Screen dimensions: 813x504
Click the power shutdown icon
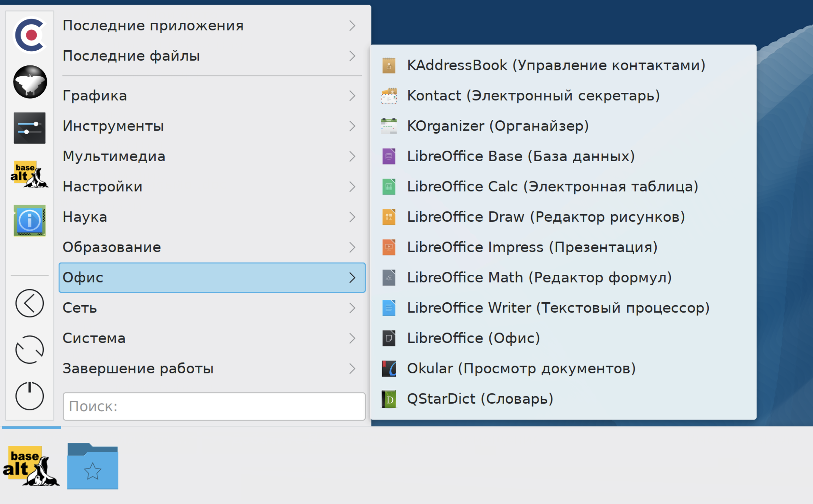coord(30,396)
